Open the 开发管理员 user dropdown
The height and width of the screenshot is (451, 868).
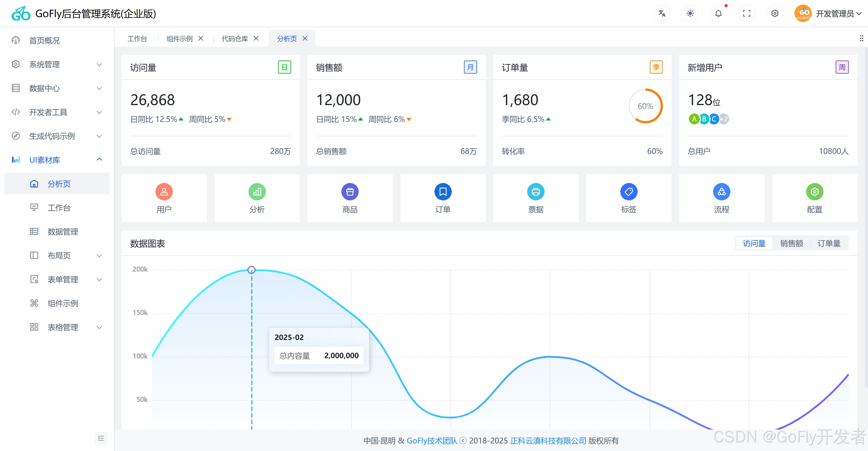point(834,14)
